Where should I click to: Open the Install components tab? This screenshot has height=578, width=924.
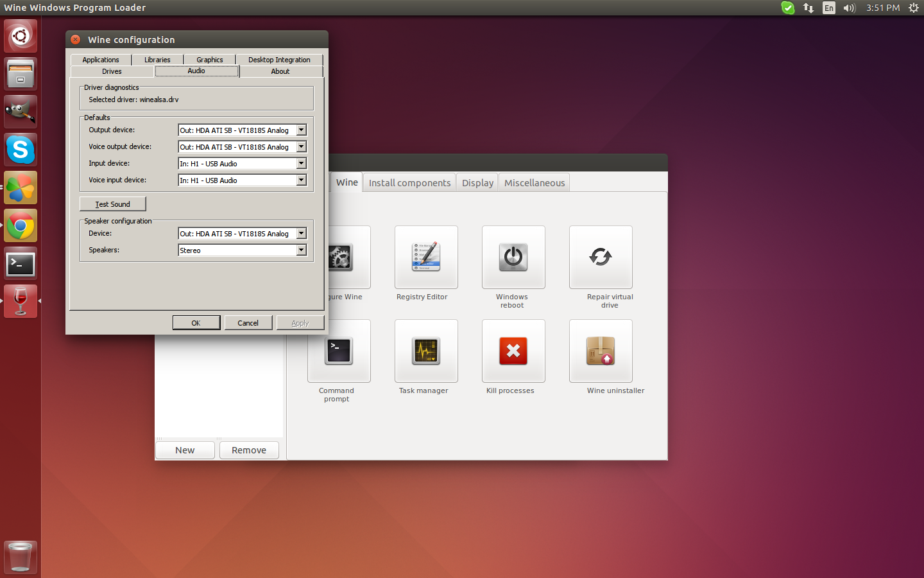click(x=409, y=183)
